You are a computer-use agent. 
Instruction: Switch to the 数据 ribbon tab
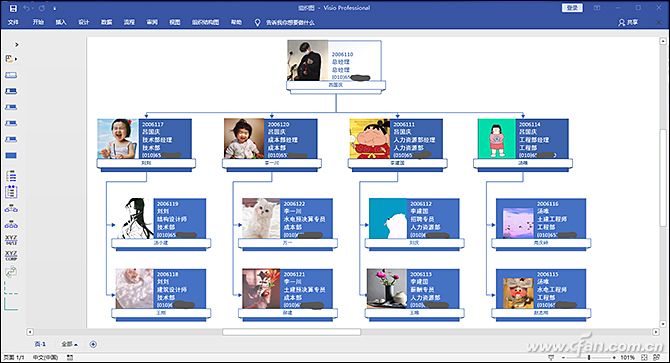106,22
